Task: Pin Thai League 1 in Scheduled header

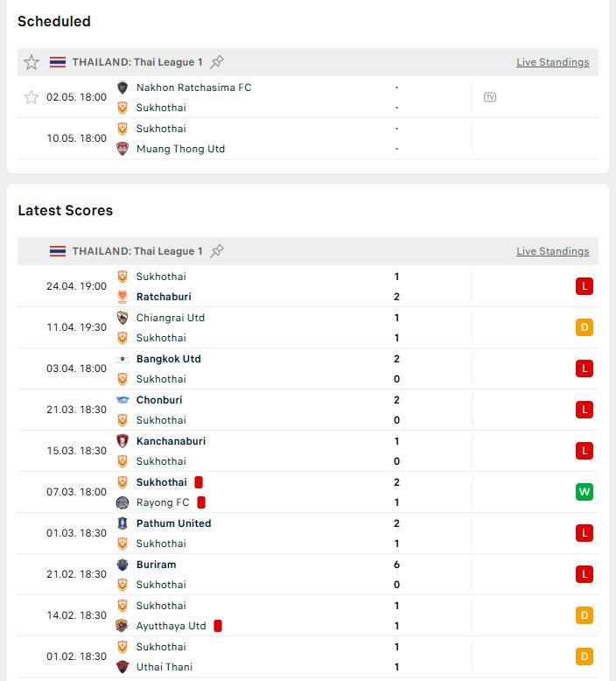Action: (217, 62)
